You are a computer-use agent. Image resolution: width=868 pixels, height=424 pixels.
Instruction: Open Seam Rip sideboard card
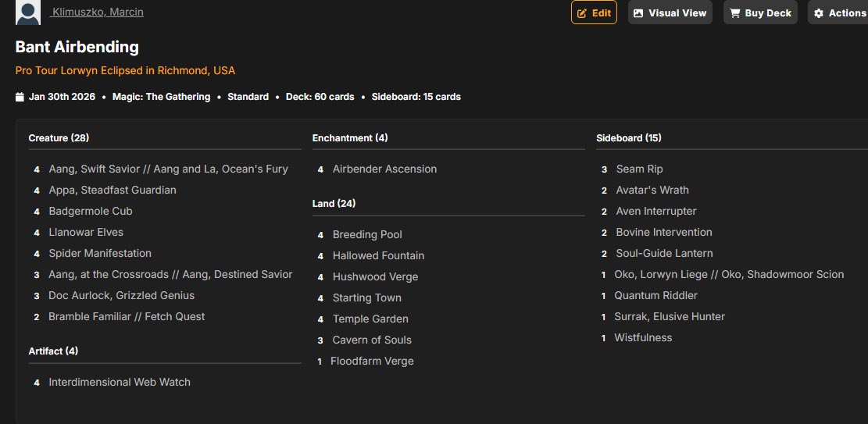[639, 169]
